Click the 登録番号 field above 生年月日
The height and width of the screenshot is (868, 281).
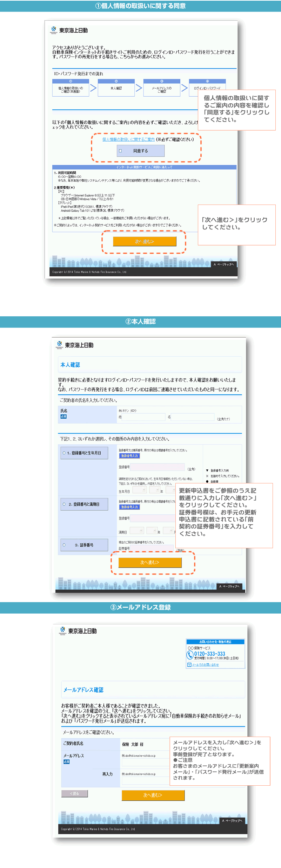tap(157, 467)
